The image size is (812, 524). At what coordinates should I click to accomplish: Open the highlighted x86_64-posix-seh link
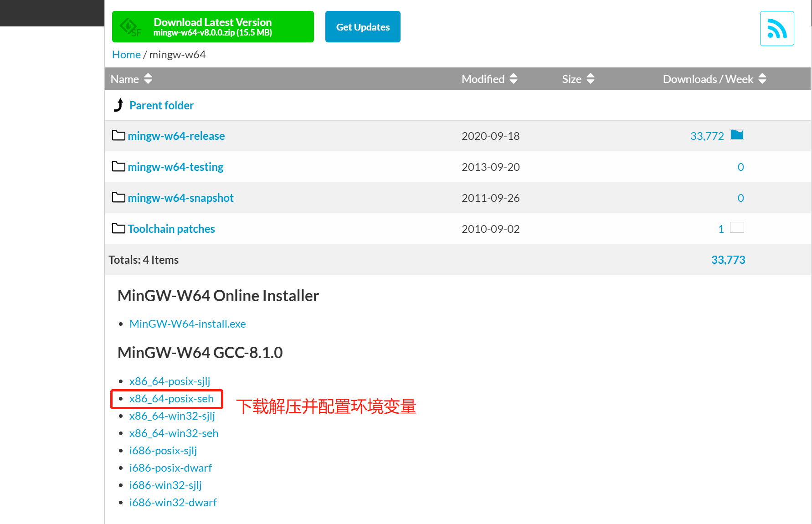click(171, 398)
